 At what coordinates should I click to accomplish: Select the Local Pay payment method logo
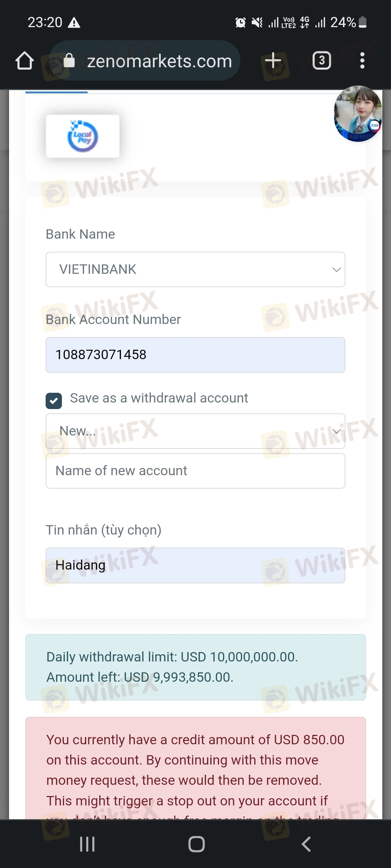(83, 136)
